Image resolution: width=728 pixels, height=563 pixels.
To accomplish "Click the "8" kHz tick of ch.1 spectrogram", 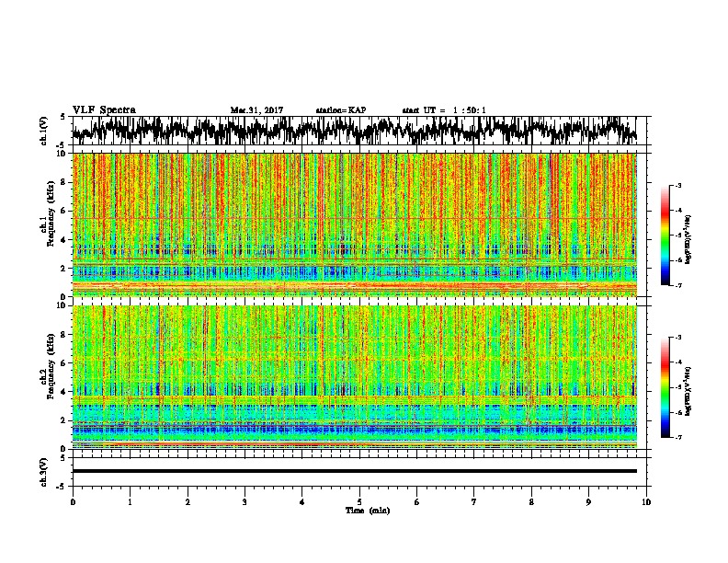I will pyautogui.click(x=64, y=182).
